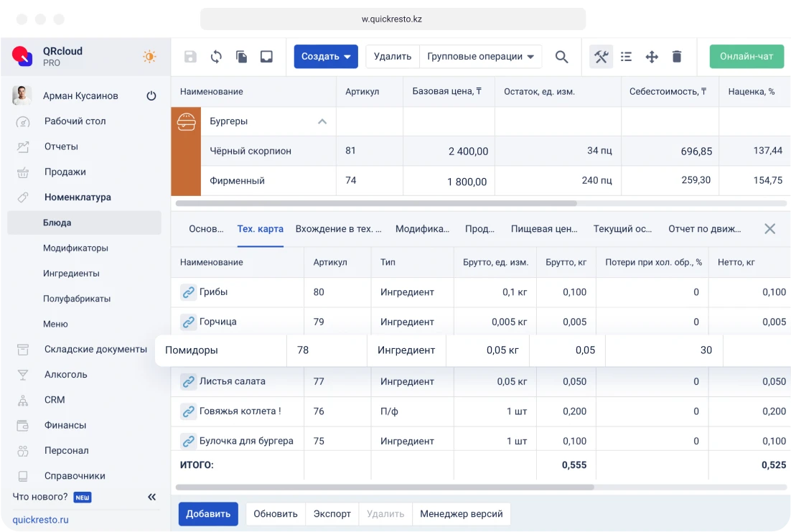Select the move (crosshair arrows) toolbar icon

651,56
